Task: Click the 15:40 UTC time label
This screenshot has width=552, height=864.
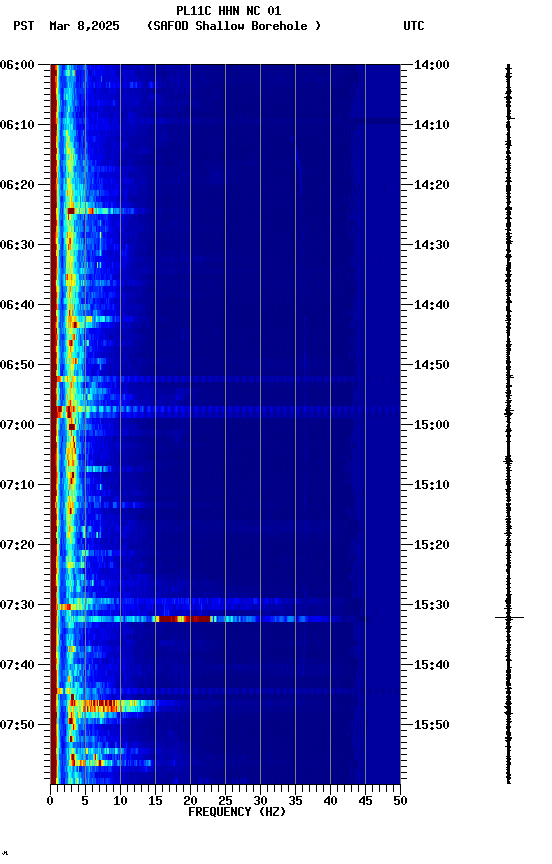Action: click(x=432, y=665)
